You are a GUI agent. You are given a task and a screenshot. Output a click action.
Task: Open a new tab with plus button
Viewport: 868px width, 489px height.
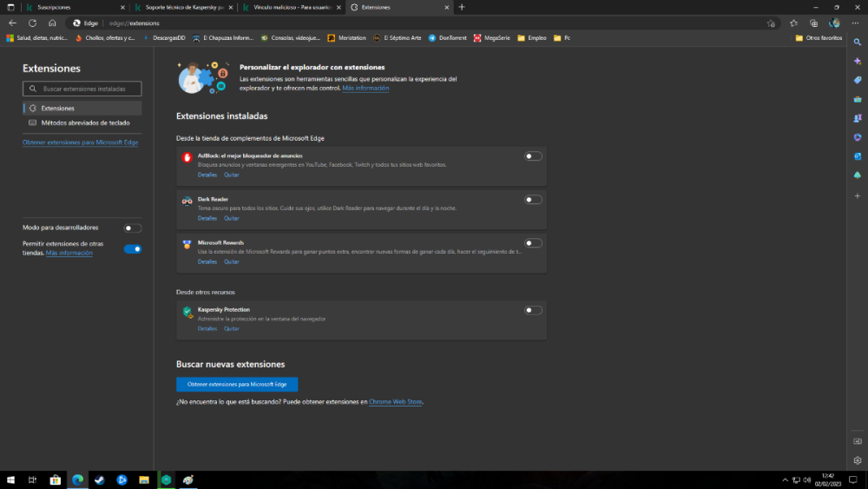pyautogui.click(x=462, y=7)
